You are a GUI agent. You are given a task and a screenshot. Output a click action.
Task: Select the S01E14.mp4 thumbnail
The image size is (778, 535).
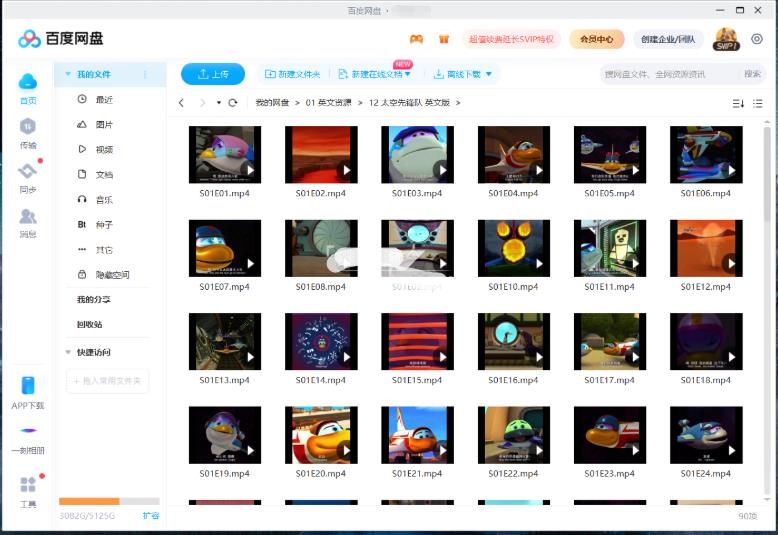coord(321,341)
